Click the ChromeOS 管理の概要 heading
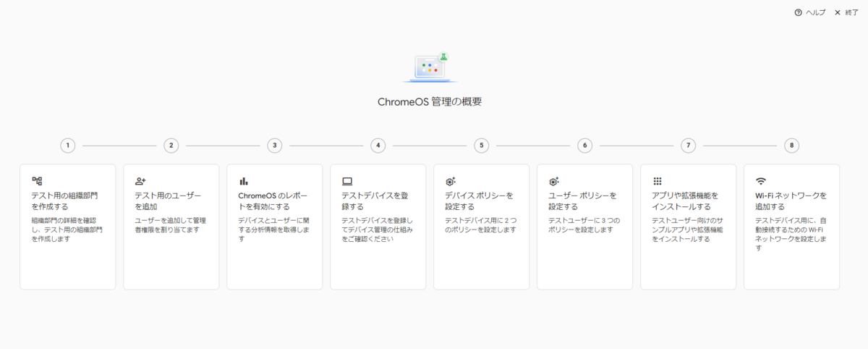Viewport: 868px width, 349px height. click(430, 101)
